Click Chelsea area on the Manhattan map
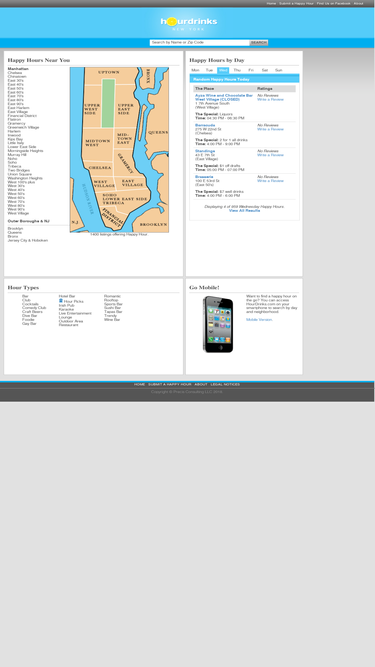The width and height of the screenshot is (375, 667). click(x=100, y=168)
